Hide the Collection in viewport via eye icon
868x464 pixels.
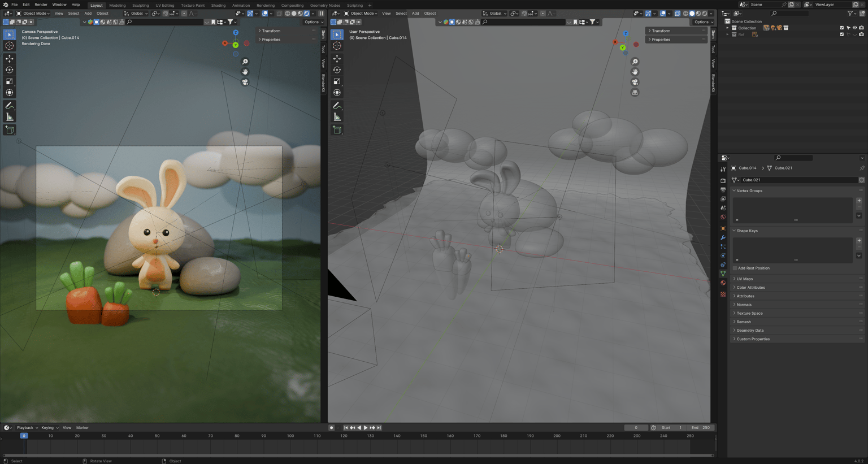coord(855,28)
